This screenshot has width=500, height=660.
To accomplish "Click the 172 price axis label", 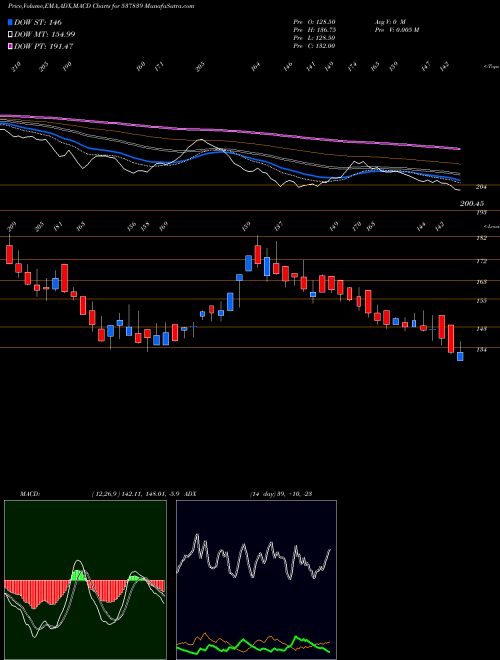I will (x=481, y=261).
